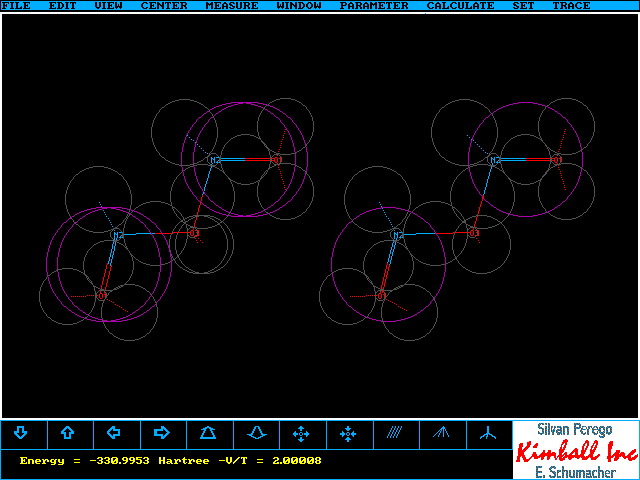
Task: Click the converging perspective lines icon
Action: point(441,434)
